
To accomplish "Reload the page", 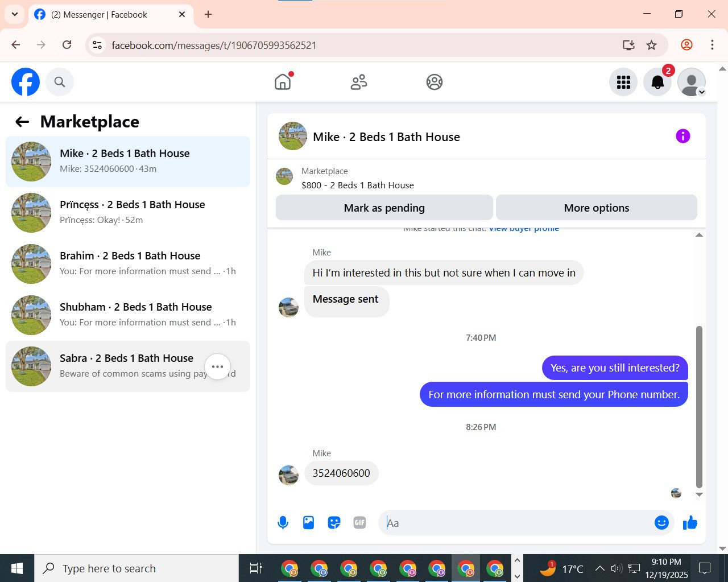I will (67, 45).
